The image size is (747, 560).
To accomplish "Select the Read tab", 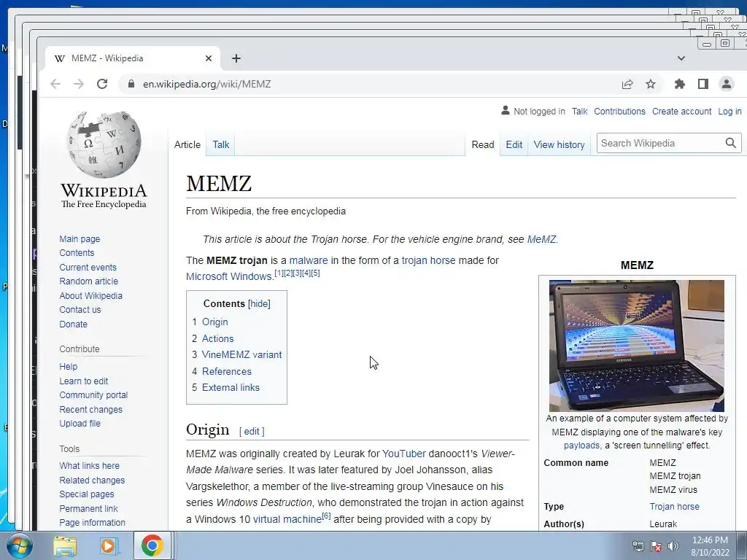I will click(x=483, y=145).
